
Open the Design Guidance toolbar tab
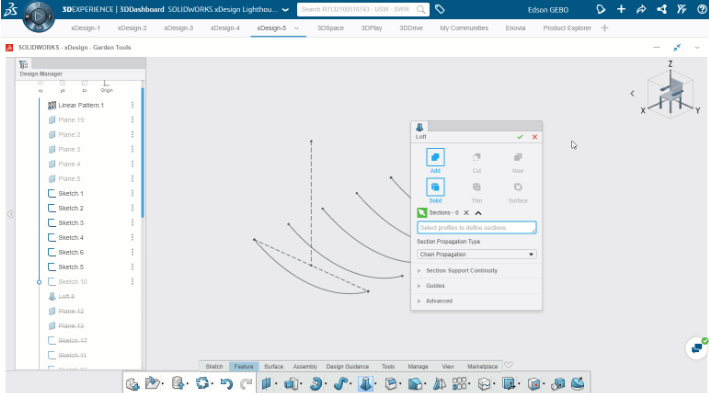click(x=347, y=366)
